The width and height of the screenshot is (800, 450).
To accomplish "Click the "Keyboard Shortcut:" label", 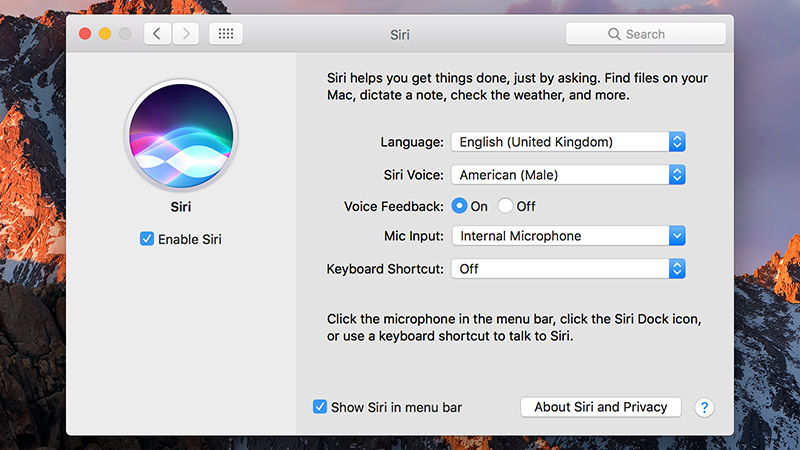I will tap(385, 269).
